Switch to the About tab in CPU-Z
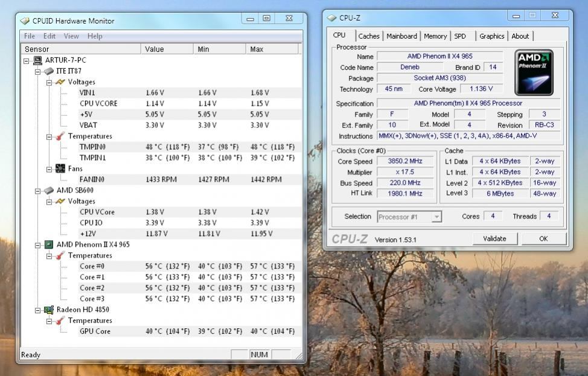588x376 pixels. [520, 36]
